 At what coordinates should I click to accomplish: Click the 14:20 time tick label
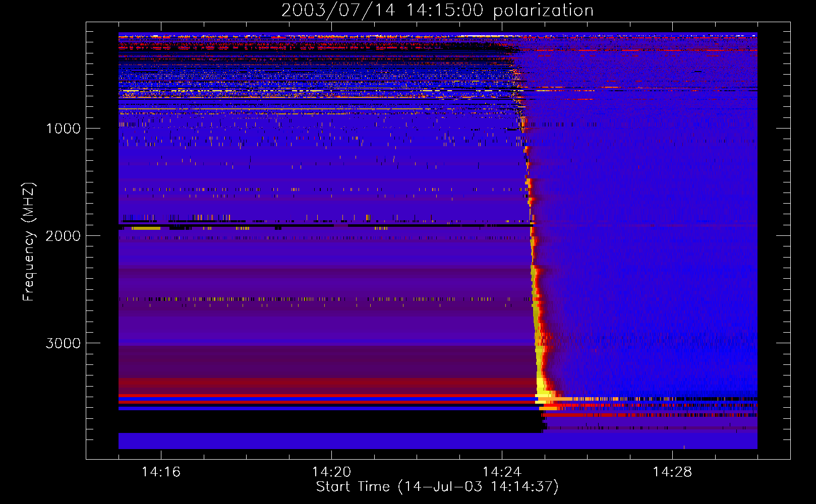click(331, 472)
